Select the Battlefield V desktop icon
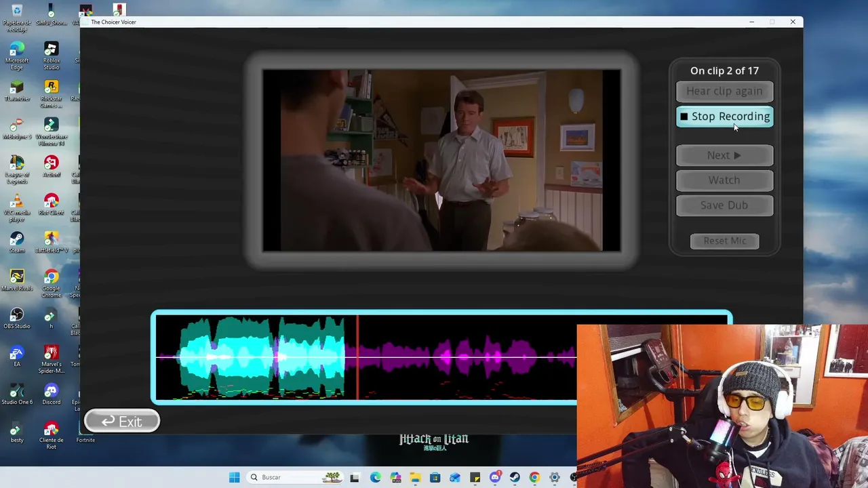The height and width of the screenshot is (488, 868). tap(51, 243)
